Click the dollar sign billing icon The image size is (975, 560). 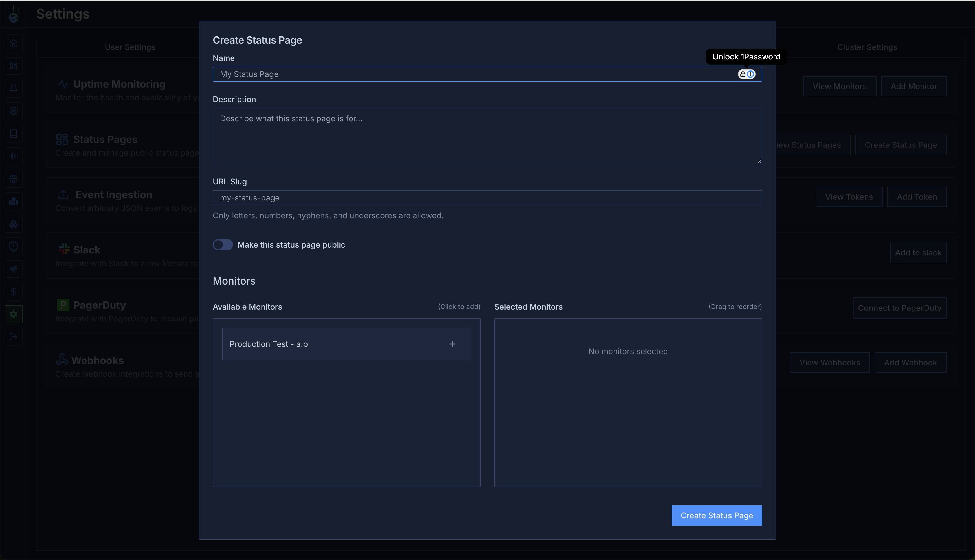tap(14, 292)
